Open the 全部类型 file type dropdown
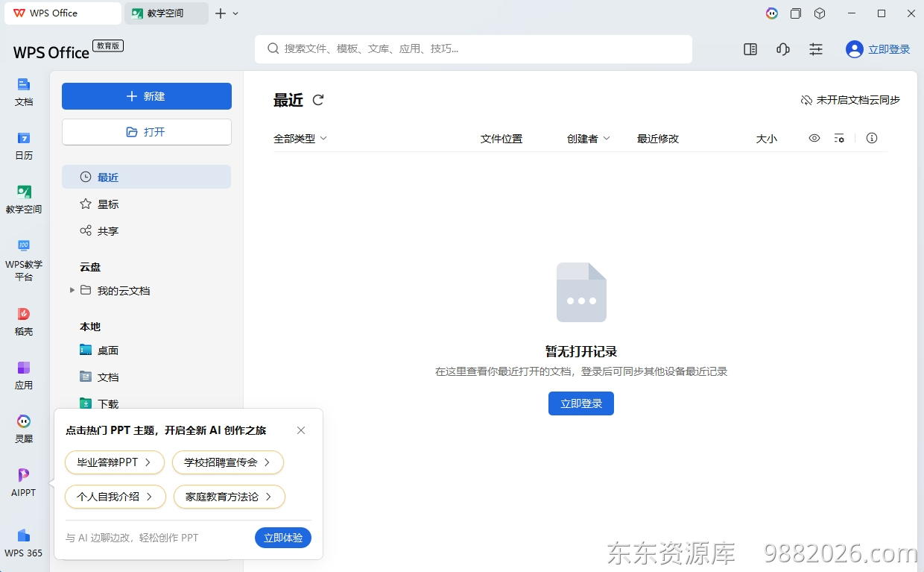This screenshot has height=572, width=924. click(301, 138)
